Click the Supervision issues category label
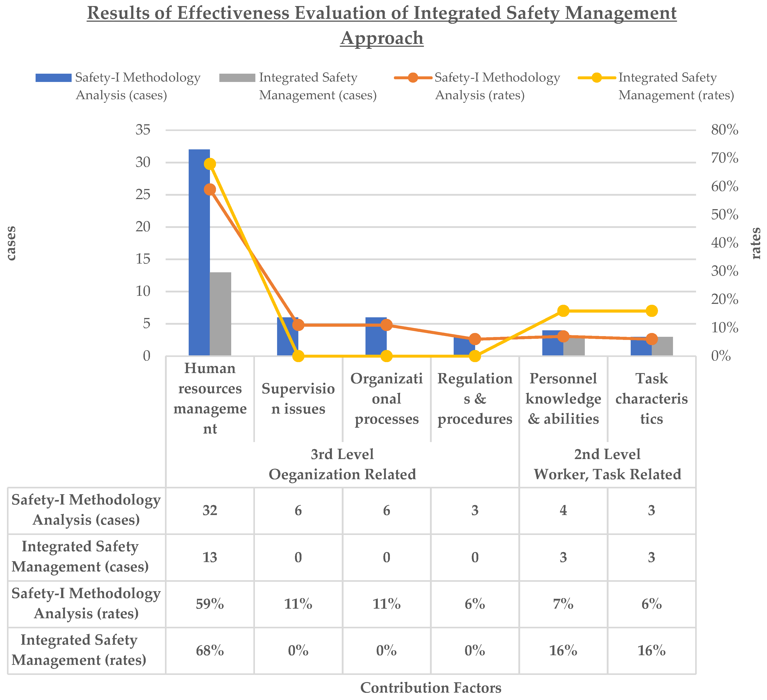 tap(298, 399)
